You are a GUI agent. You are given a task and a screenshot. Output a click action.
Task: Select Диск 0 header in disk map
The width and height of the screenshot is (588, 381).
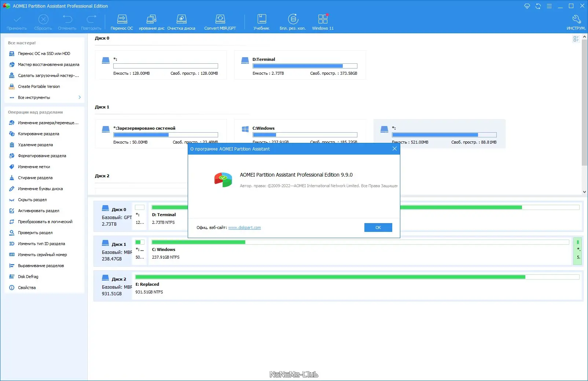point(113,217)
